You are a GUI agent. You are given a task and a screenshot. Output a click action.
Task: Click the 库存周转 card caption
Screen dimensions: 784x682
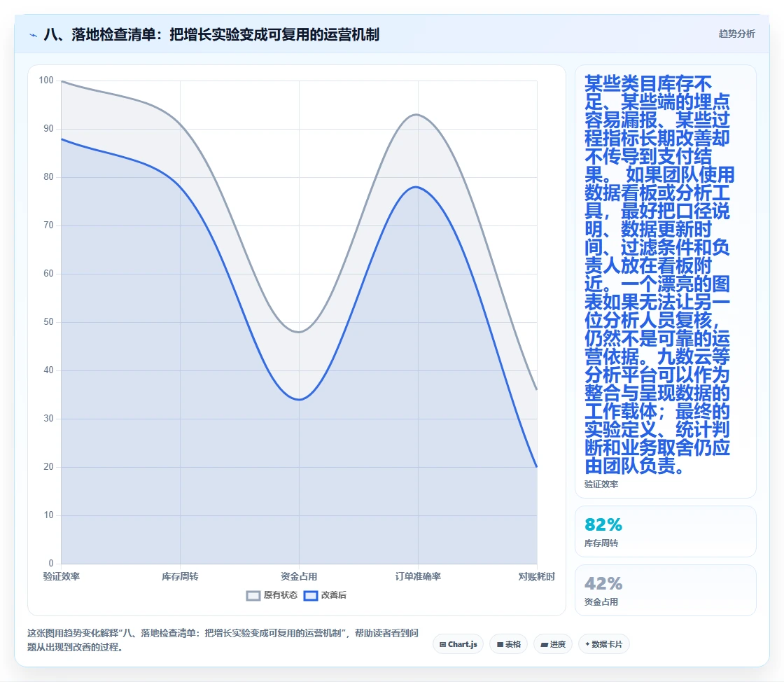pos(601,543)
